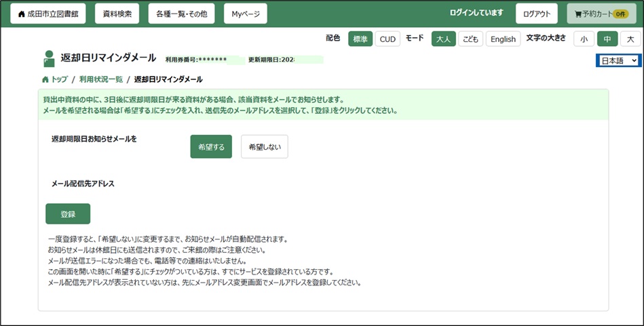The width and height of the screenshot is (644, 326).
Task: Set text size to 小
Action: pos(584,39)
